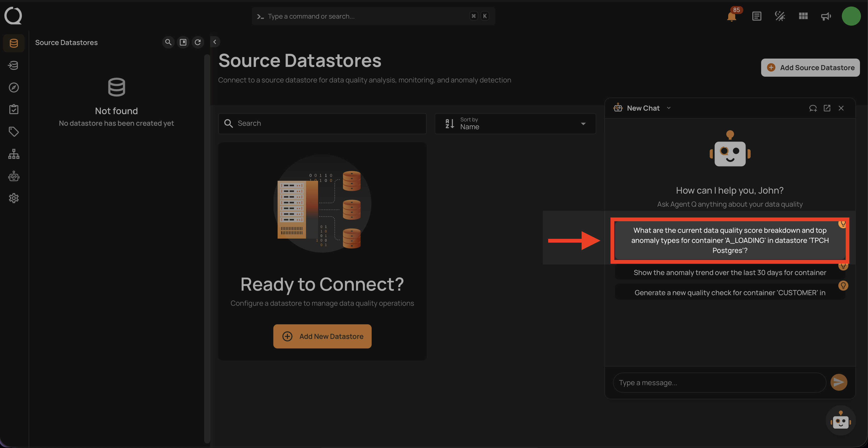Toggle the side panel layout icon
The width and height of the screenshot is (868, 448).
tap(183, 42)
